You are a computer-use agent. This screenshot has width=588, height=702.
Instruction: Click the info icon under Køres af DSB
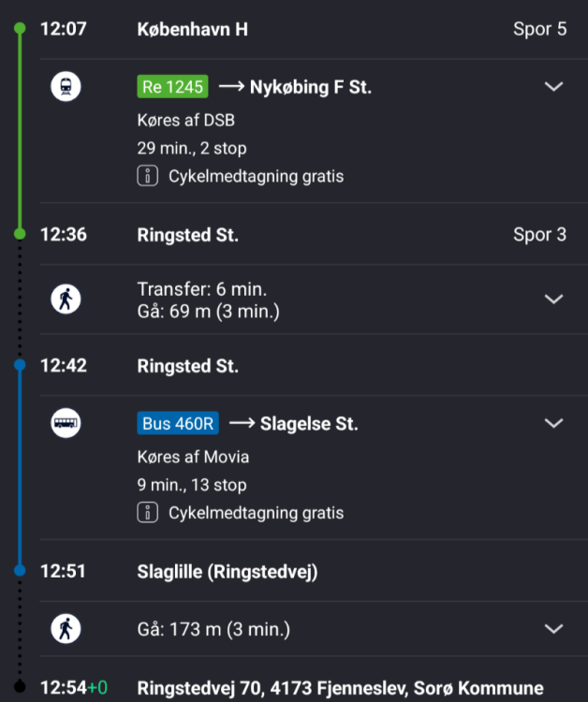pyautogui.click(x=147, y=176)
